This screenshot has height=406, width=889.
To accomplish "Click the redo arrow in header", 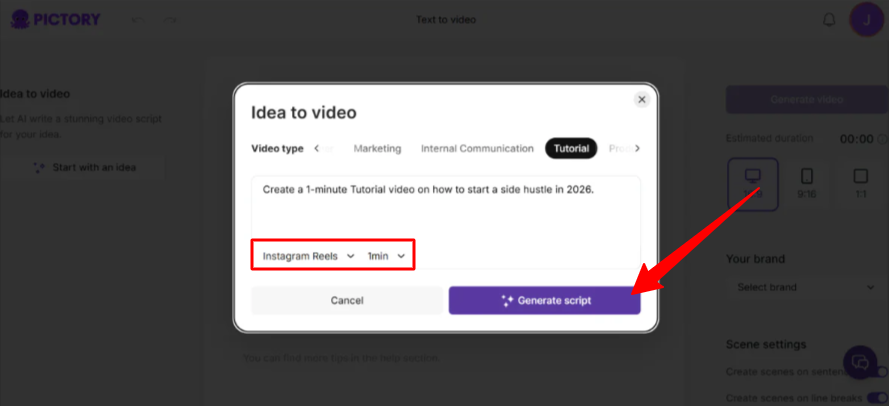I will coord(170,20).
